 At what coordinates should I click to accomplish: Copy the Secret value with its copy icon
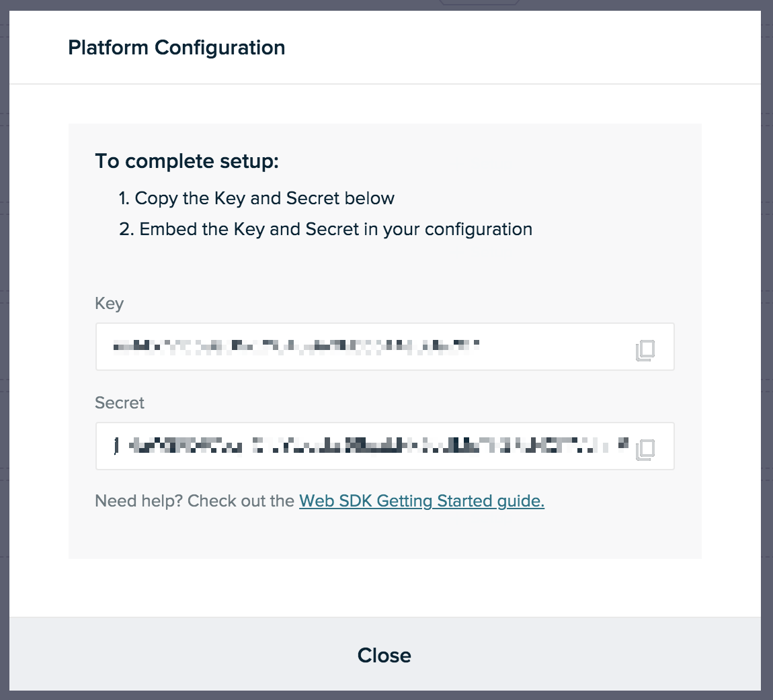(x=645, y=449)
